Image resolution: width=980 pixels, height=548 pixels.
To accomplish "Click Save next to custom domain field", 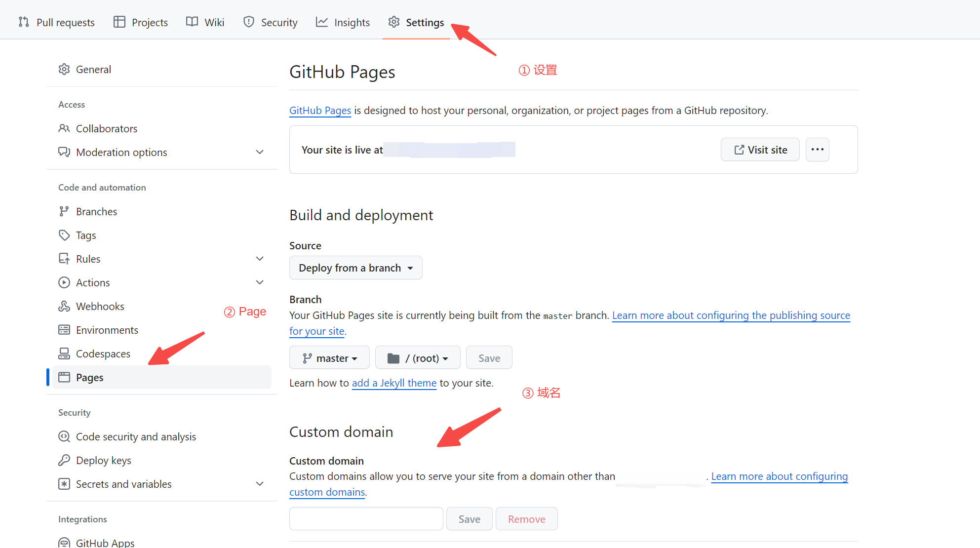I will point(470,518).
